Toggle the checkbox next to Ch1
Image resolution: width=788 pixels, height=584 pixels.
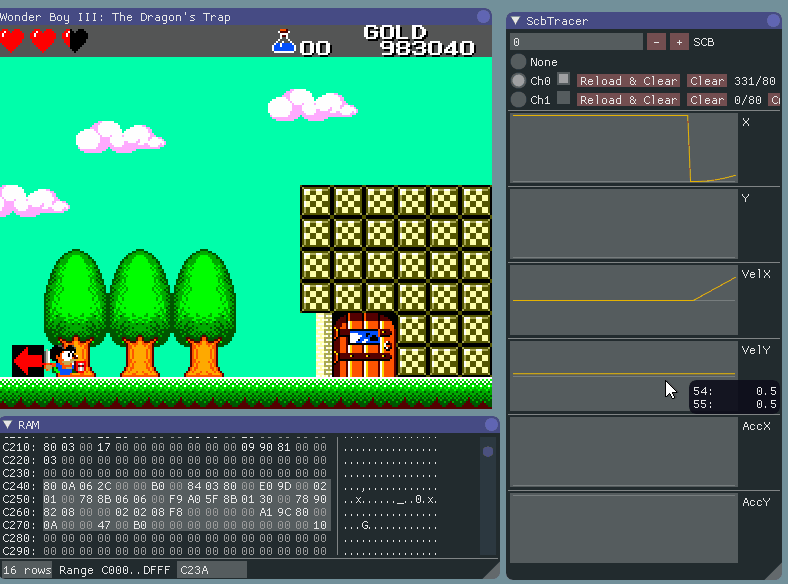pyautogui.click(x=563, y=99)
